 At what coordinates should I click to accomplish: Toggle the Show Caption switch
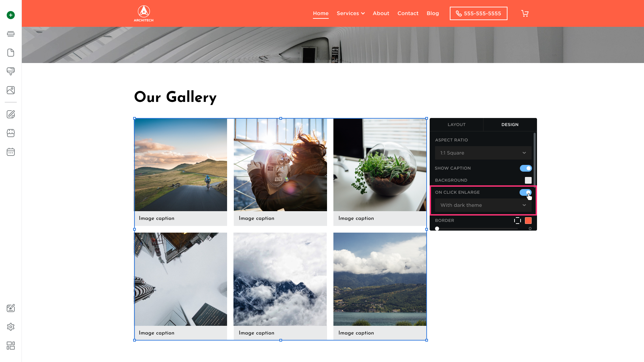click(526, 168)
